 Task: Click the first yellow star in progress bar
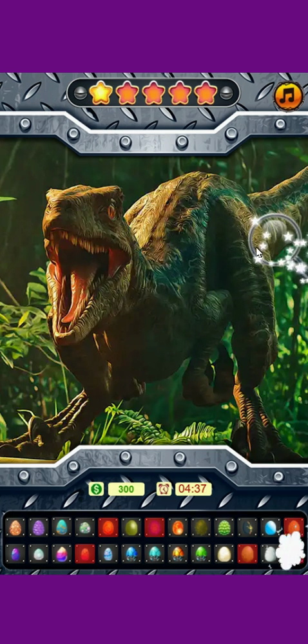pos(101,93)
